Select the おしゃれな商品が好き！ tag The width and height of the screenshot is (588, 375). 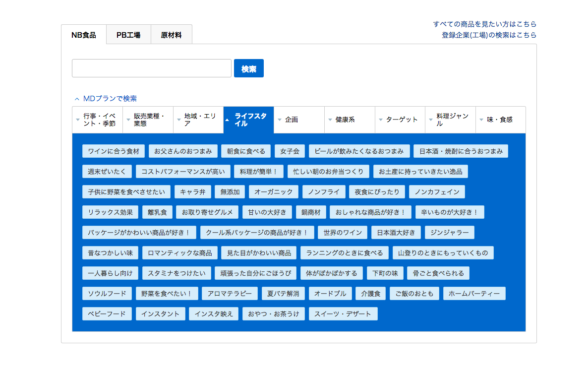click(x=370, y=212)
